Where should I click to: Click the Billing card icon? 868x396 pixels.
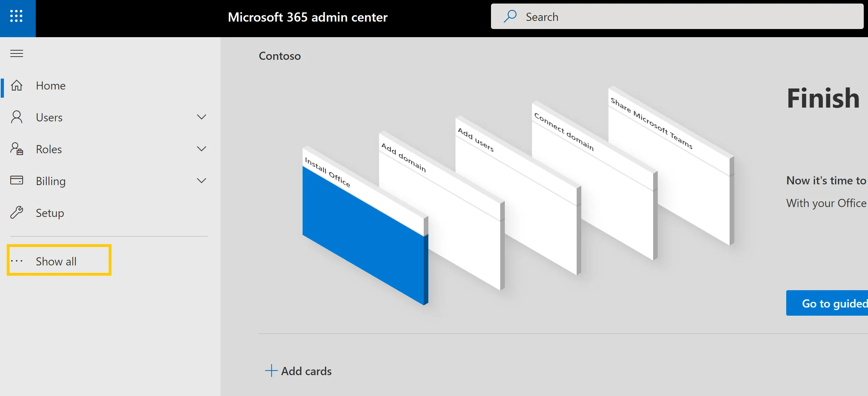click(x=17, y=180)
